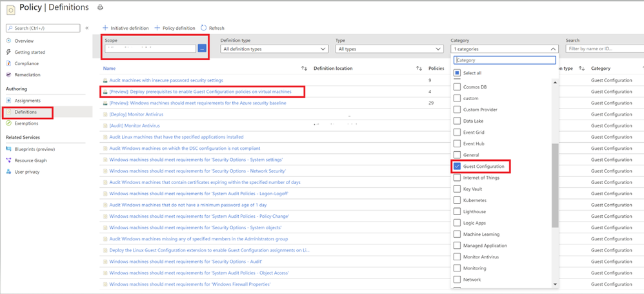Click the category list scrollbar thumb
This screenshot has width=644, height=294.
556,185
